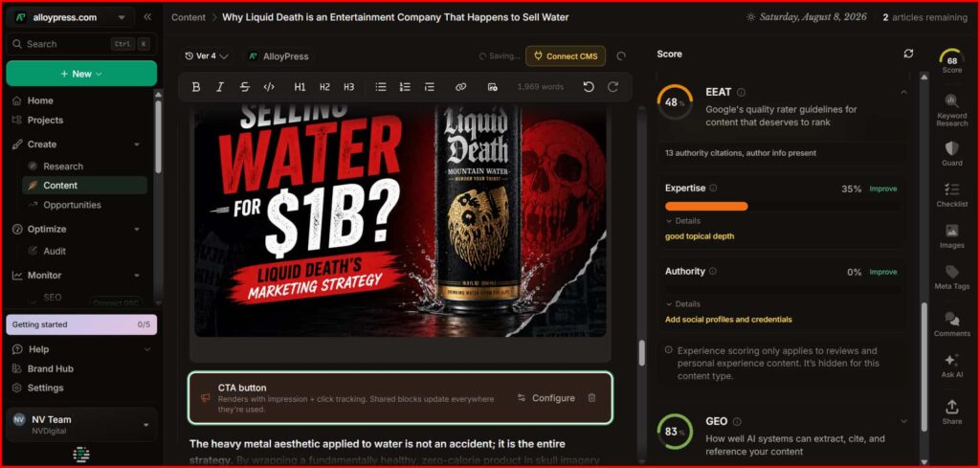Screen dimensions: 980x468
Task: Refresh the Score panel
Action: tap(909, 54)
